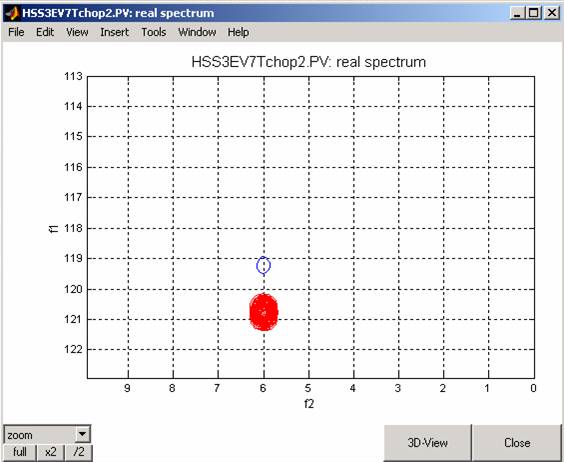The height and width of the screenshot is (462, 564).
Task: Open the 3D-View of the spectrum
Action: pos(427,443)
